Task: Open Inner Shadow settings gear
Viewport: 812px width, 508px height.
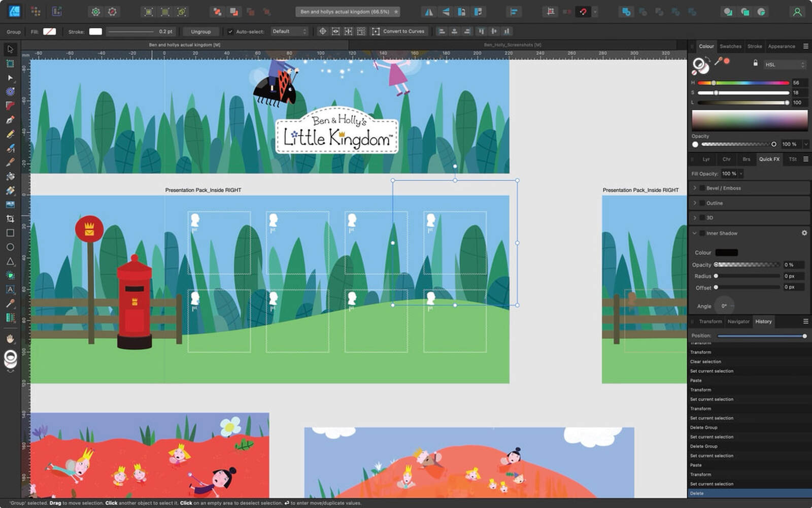Action: click(804, 233)
